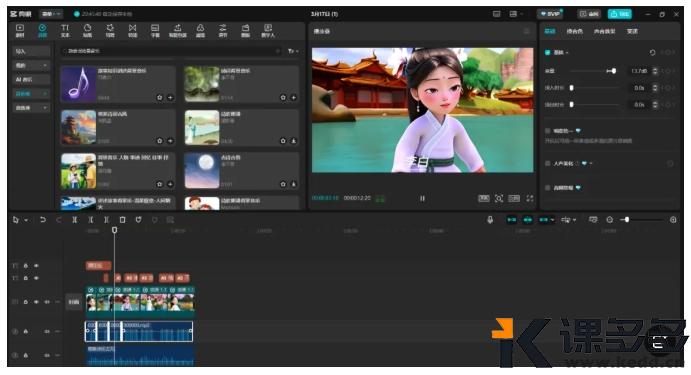Viewport: 691px width, 375px height.
Task: Start voice recording with microphone icon
Action: tap(490, 219)
